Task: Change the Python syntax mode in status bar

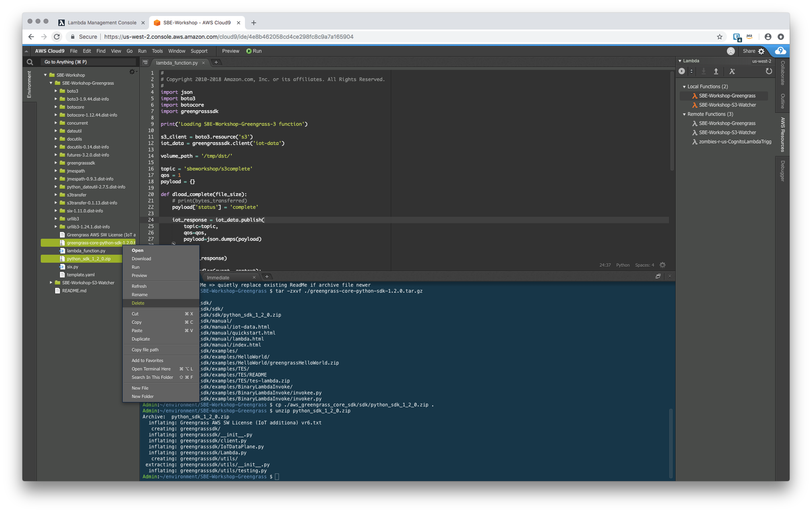Action: coord(623,265)
